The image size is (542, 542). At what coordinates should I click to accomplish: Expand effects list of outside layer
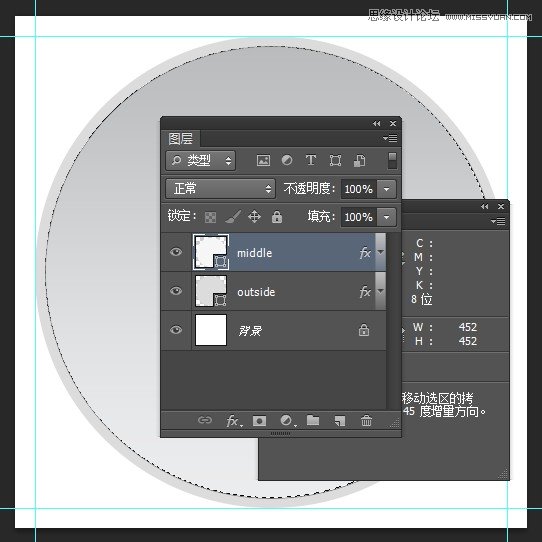pyautogui.click(x=381, y=291)
